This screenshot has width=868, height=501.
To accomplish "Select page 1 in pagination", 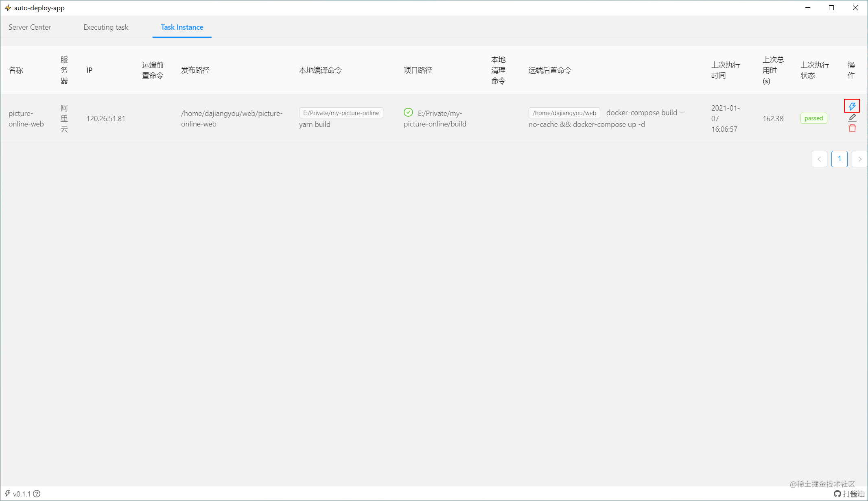I will (839, 159).
